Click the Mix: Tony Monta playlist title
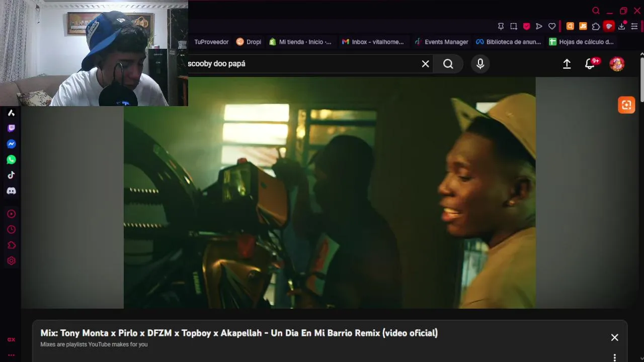This screenshot has height=362, width=644. point(239,333)
